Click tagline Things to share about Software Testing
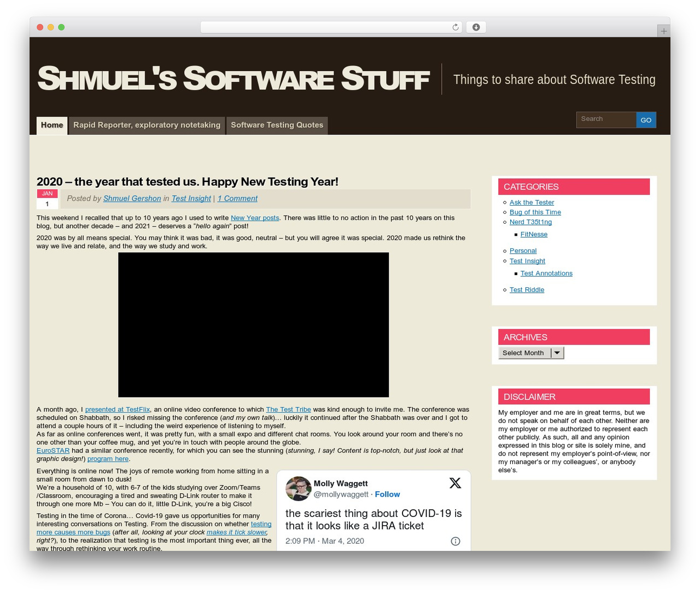The height and width of the screenshot is (593, 700). point(554,79)
